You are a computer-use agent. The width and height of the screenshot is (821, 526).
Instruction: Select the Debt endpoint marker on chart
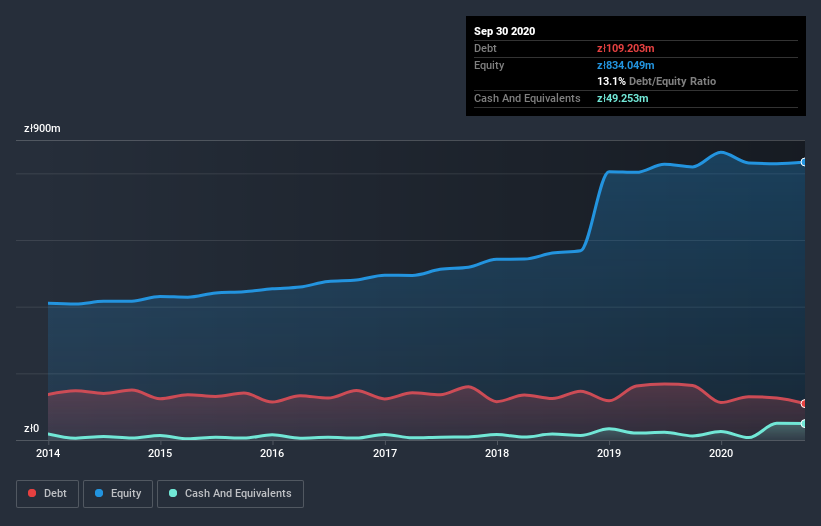[804, 404]
